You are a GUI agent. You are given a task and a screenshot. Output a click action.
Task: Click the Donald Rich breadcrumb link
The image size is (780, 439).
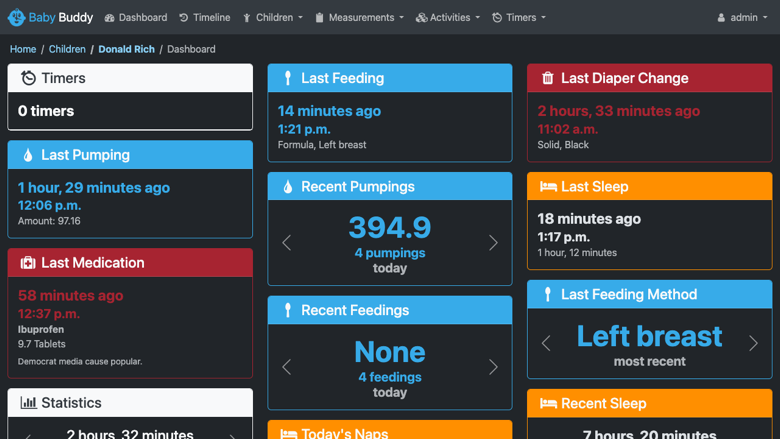pyautogui.click(x=126, y=49)
